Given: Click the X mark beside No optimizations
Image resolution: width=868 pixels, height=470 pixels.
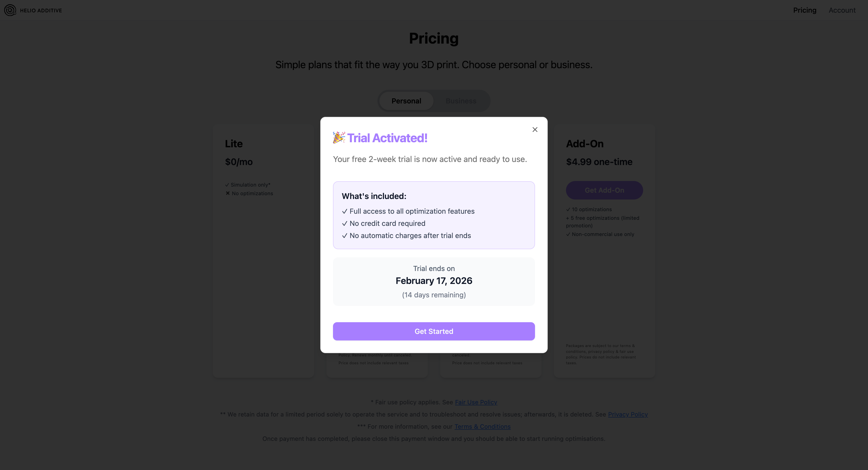Looking at the screenshot, I should coord(228,193).
